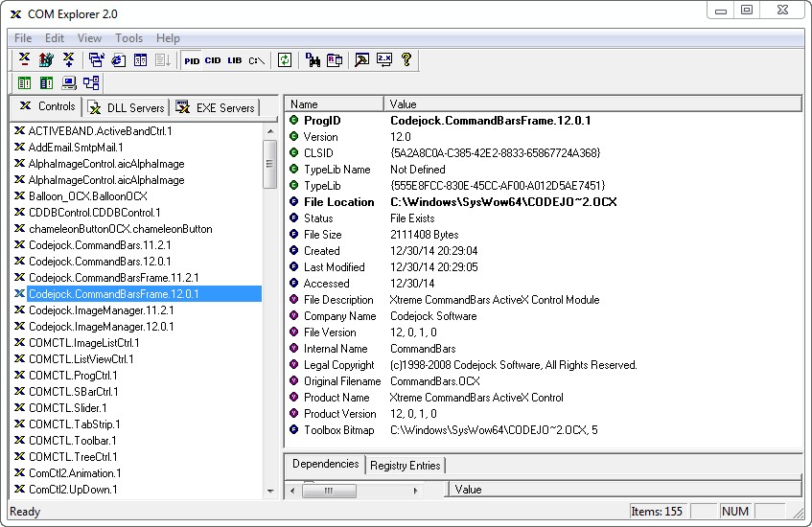Click the horizontal scroll right arrow in Dependencies

click(415, 491)
